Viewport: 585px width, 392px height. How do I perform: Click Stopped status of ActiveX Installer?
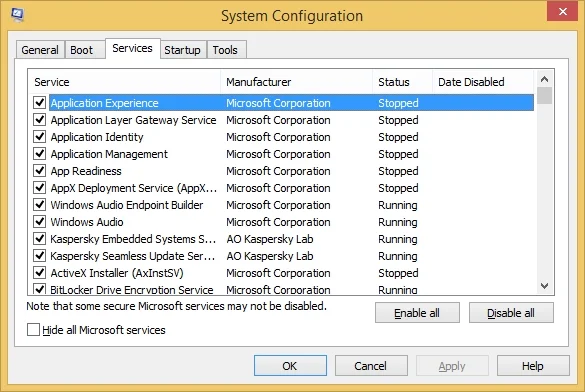(x=398, y=273)
